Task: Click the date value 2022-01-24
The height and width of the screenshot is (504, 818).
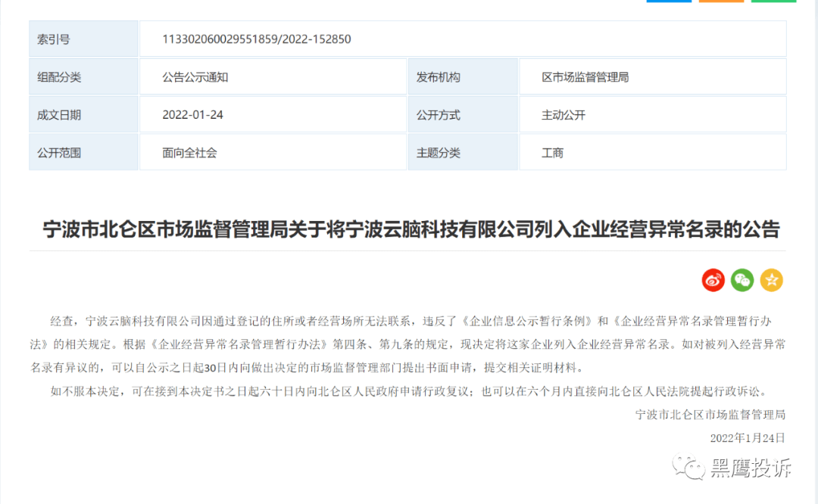Action: point(192,115)
